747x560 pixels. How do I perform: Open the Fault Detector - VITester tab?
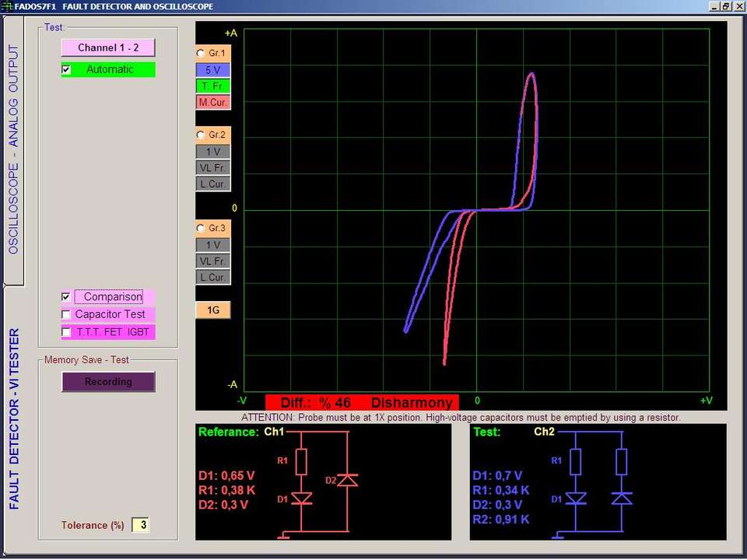[13, 418]
